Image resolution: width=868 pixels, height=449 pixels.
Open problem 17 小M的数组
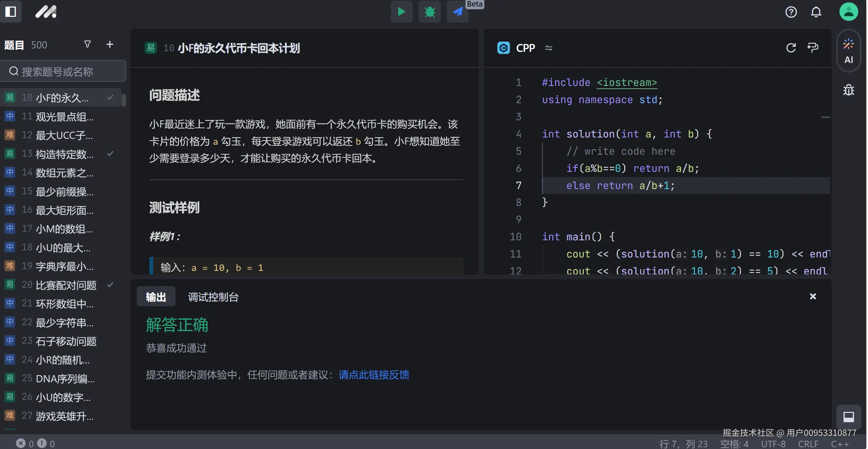tap(61, 229)
